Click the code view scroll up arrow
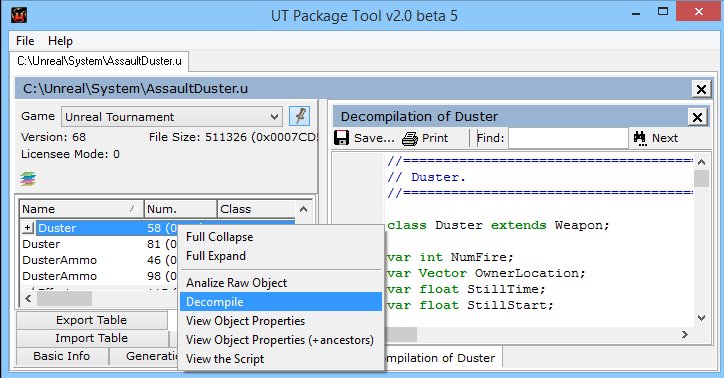Viewport: 724px width, 378px height. 701,162
